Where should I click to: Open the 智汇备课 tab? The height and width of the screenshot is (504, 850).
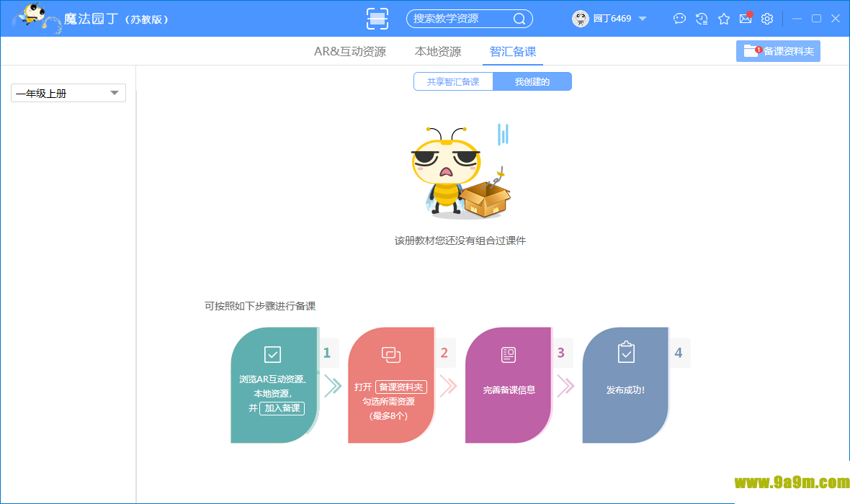click(513, 52)
